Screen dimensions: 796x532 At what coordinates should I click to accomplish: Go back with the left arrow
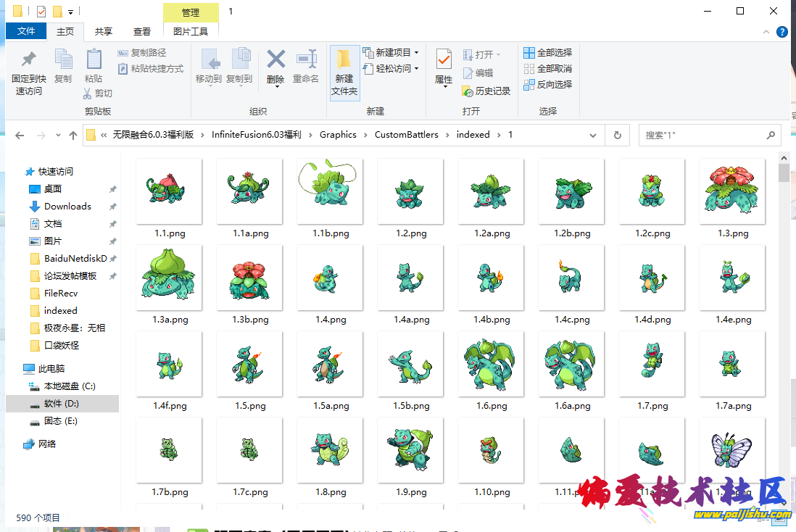[x=20, y=135]
